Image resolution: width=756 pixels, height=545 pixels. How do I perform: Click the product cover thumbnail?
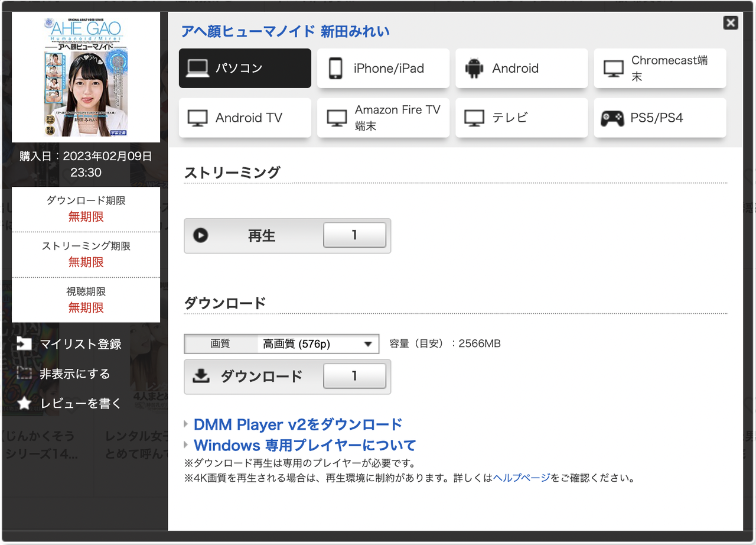(86, 77)
